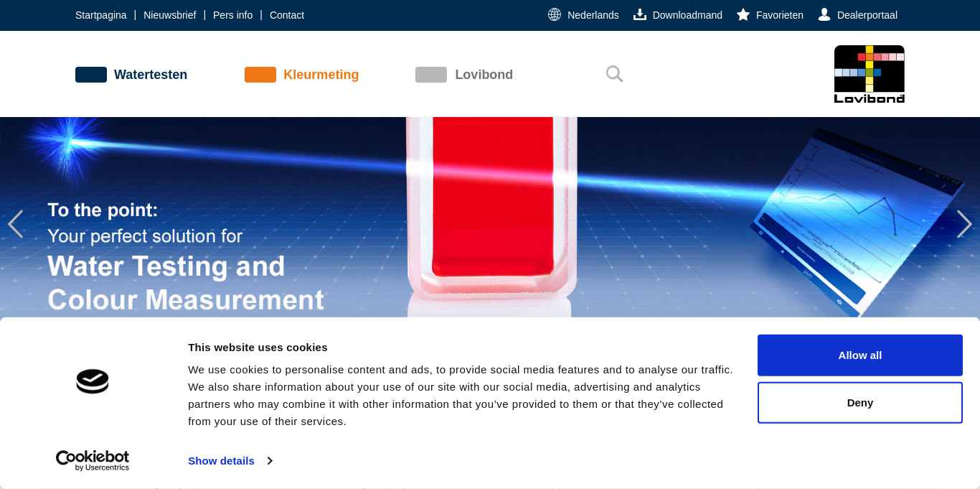
Task: Open the Downloadmand download icon
Action: pyautogui.click(x=640, y=14)
